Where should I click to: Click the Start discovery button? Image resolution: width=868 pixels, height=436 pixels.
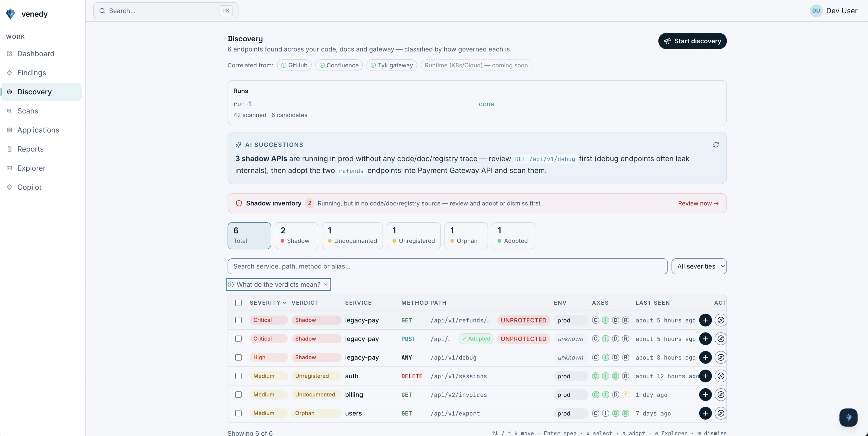692,41
